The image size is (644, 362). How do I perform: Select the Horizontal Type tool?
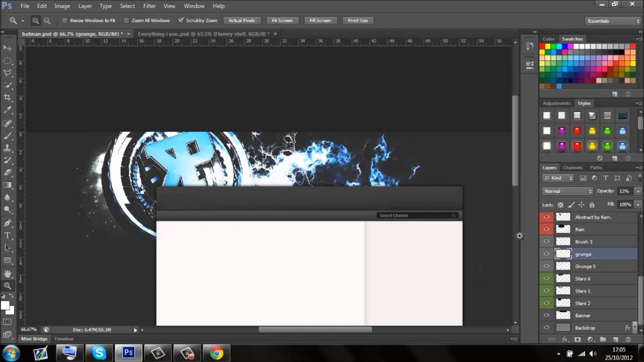(8, 235)
